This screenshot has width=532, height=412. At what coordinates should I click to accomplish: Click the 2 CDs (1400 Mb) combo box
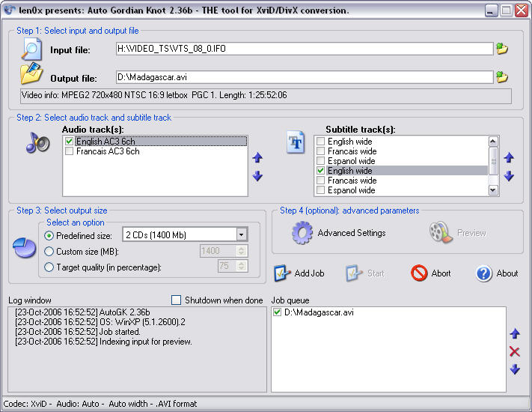(185, 234)
